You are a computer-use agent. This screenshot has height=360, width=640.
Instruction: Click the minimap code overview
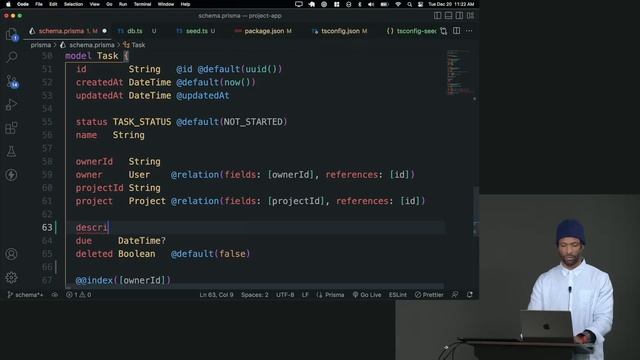[x=459, y=73]
